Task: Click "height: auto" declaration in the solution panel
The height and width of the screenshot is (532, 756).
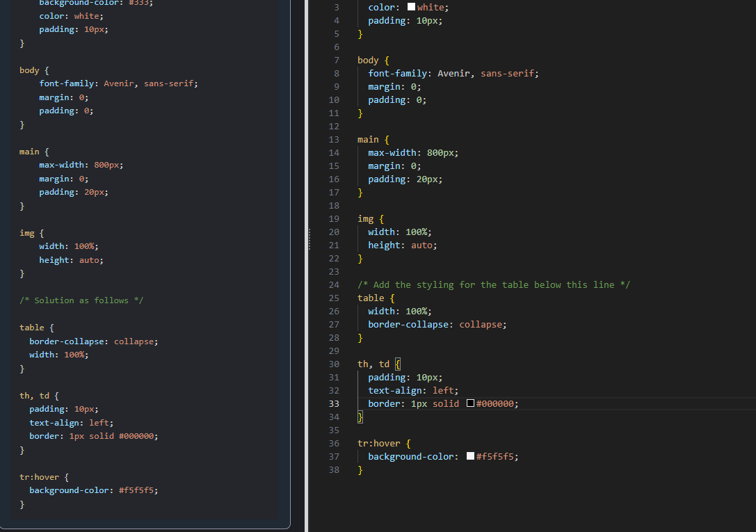Action: tap(72, 260)
